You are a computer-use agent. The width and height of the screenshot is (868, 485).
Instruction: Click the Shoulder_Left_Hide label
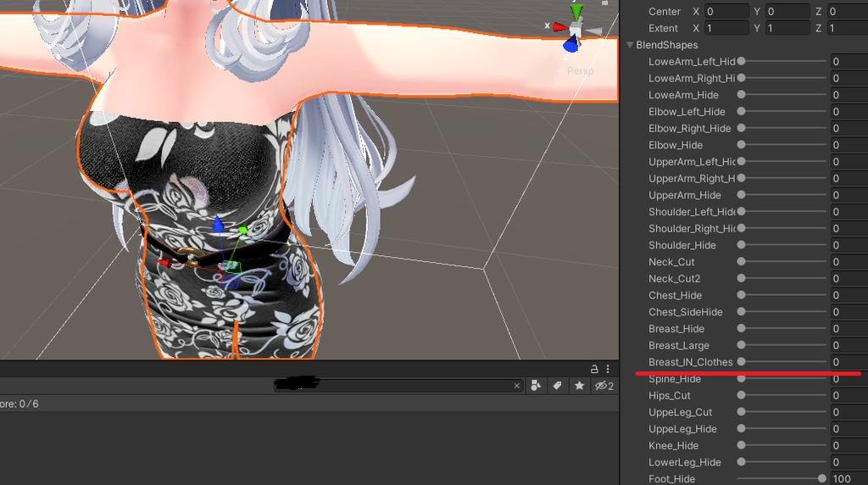pos(692,211)
